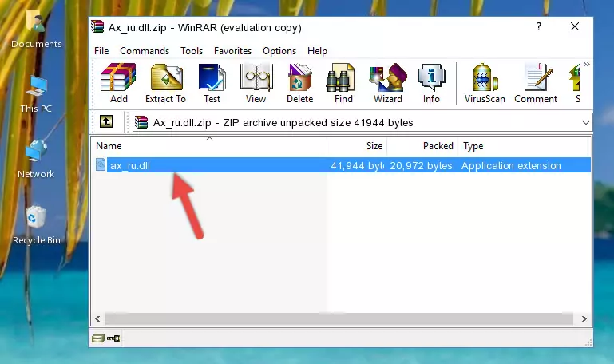Open the Tools menu
The height and width of the screenshot is (364, 614).
pyautogui.click(x=192, y=51)
